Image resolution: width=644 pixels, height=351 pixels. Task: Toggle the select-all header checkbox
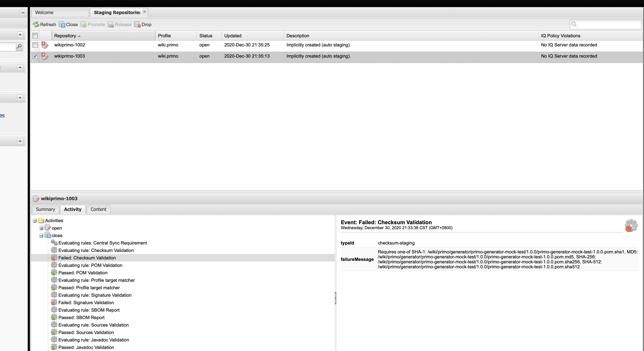(x=35, y=36)
